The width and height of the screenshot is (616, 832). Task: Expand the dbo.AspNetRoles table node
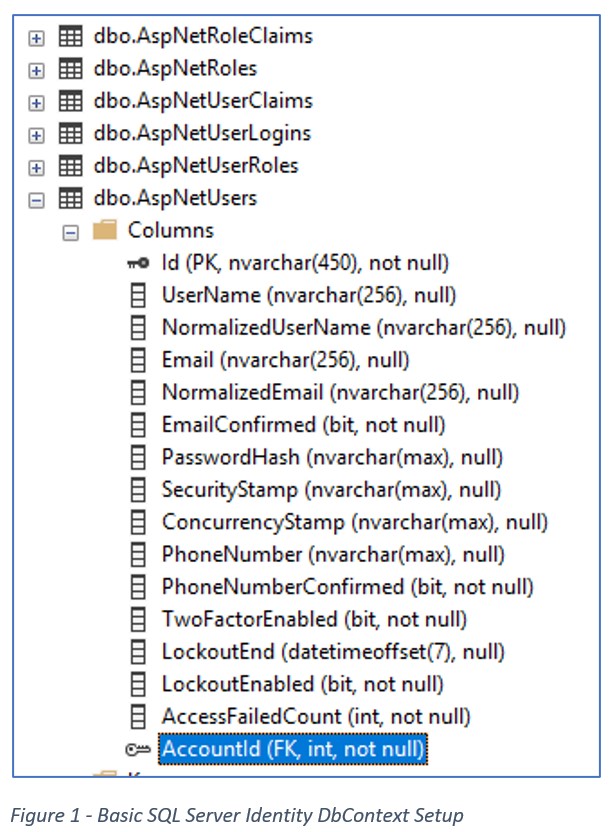[36, 71]
